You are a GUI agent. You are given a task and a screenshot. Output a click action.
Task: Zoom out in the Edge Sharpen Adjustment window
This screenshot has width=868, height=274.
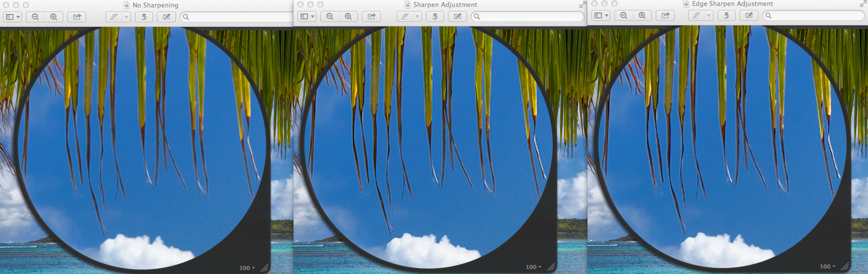pos(624,15)
